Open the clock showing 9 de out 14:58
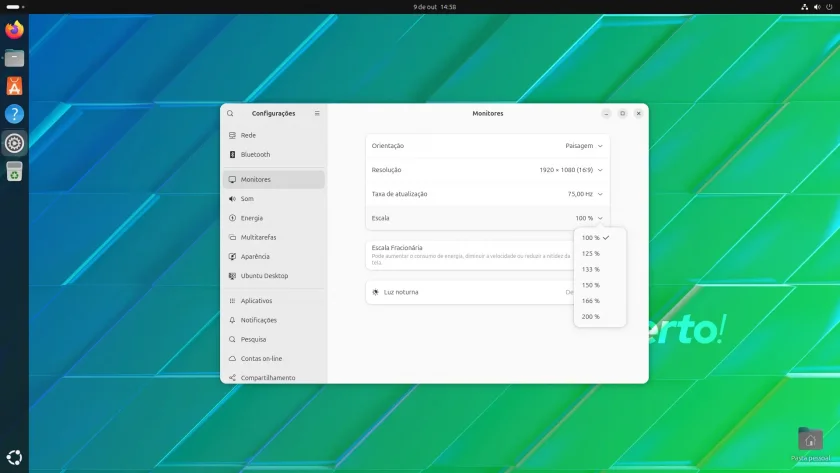 [x=434, y=7]
